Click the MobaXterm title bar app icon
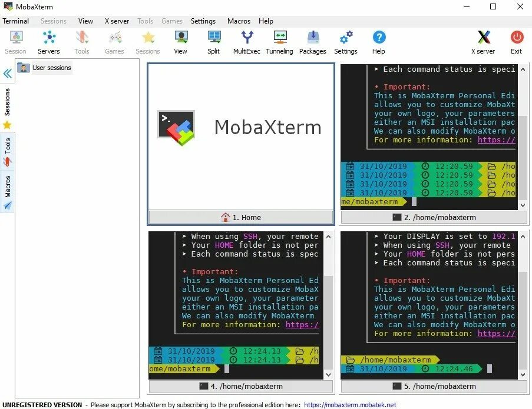Viewport: 532px width, 409px height. pyautogui.click(x=8, y=6)
